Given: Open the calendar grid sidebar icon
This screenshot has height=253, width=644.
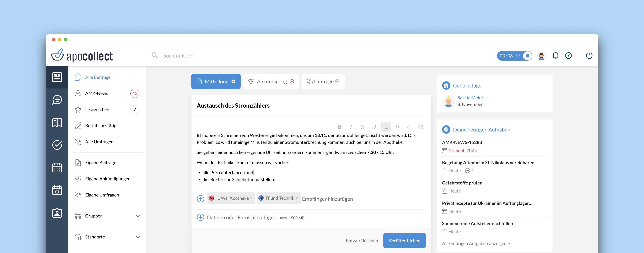Looking at the screenshot, I should pyautogui.click(x=57, y=168).
